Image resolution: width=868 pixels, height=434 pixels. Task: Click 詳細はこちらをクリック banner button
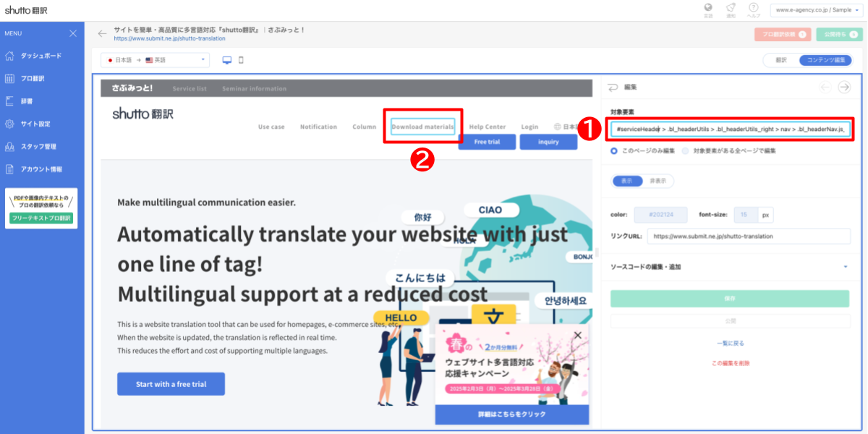coord(511,414)
